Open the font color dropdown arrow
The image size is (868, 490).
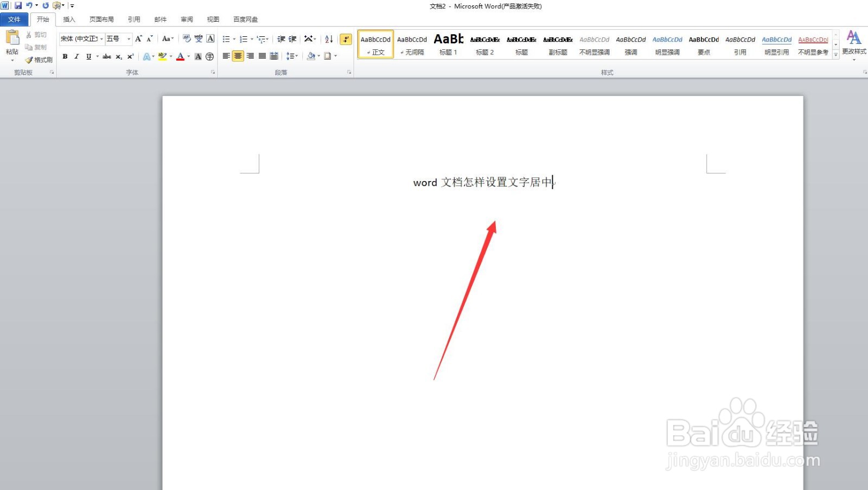click(x=188, y=56)
